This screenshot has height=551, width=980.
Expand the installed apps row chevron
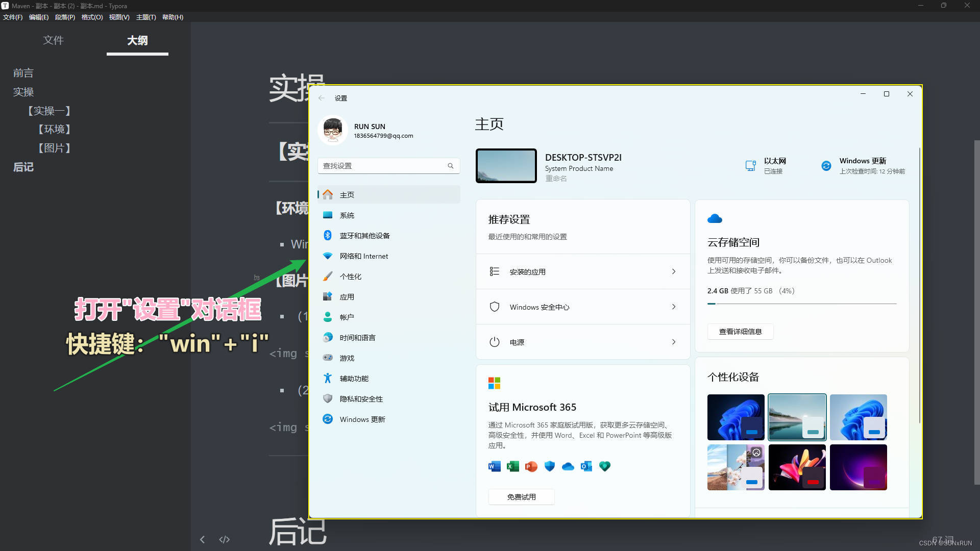point(673,271)
